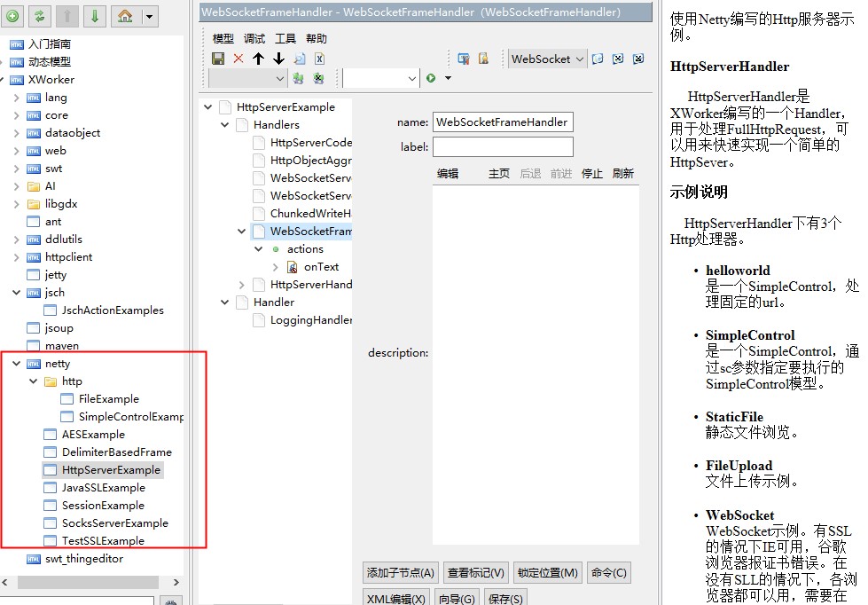Image resolution: width=868 pixels, height=605 pixels.
Task: Click the 入门指南 HTML icon
Action: tap(17, 44)
